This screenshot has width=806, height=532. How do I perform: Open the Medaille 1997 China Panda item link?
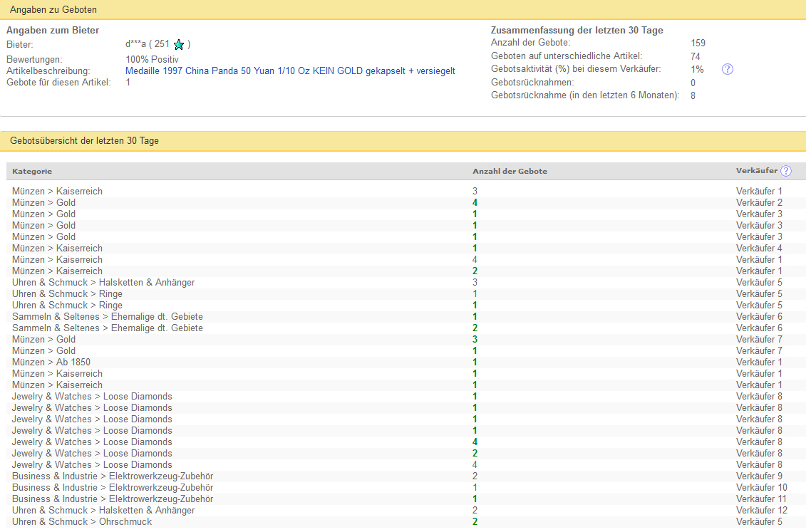point(290,71)
